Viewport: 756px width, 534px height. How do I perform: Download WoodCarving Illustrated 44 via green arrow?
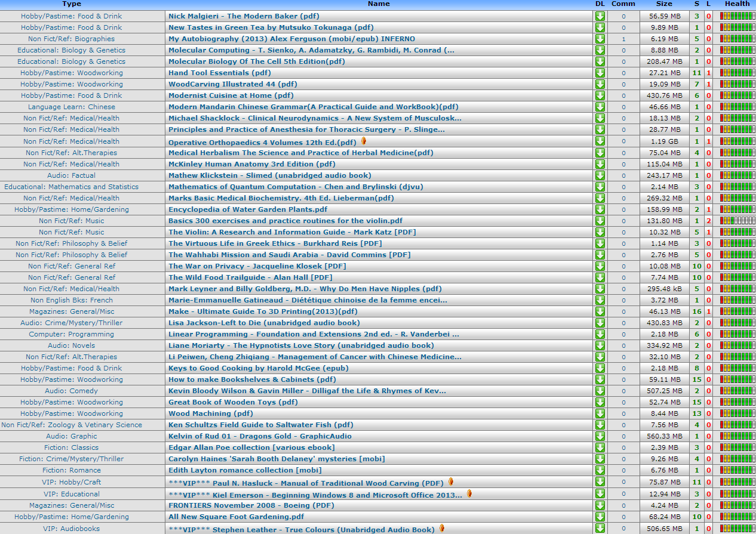coord(600,84)
